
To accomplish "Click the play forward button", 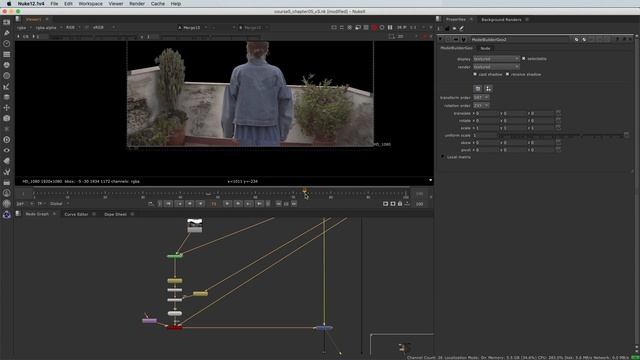I will pos(227,203).
